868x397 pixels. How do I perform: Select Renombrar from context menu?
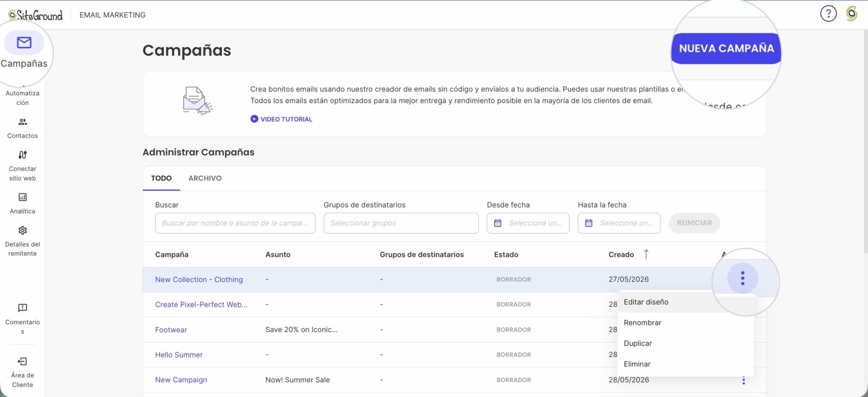pyautogui.click(x=686, y=323)
